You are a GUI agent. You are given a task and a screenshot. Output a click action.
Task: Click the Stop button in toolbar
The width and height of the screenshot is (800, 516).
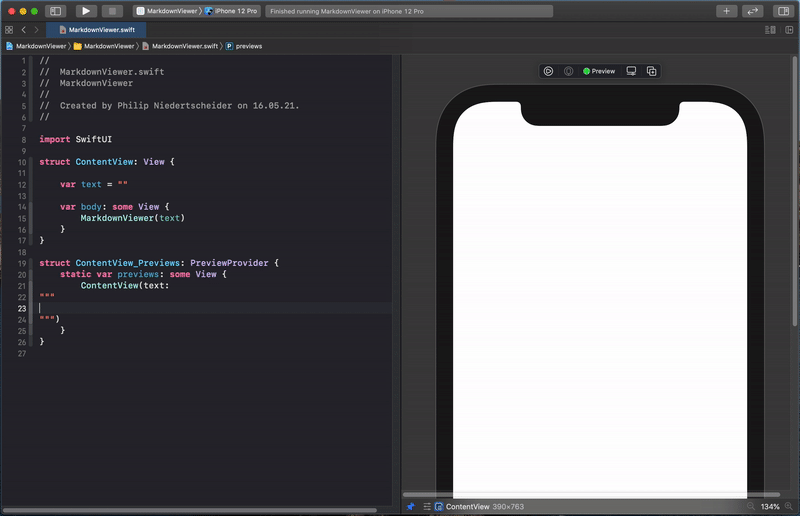point(112,11)
